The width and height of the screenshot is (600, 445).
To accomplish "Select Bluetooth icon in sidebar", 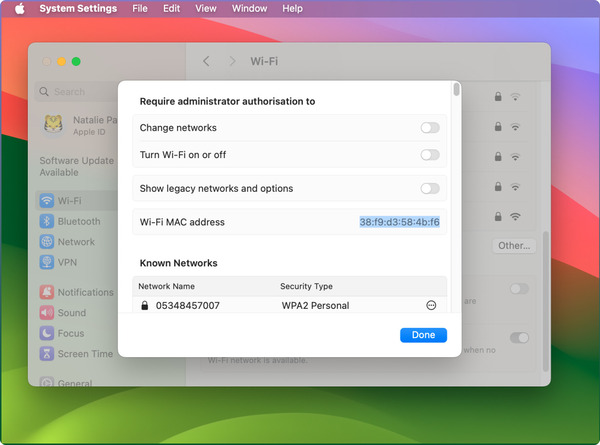I will coord(47,221).
